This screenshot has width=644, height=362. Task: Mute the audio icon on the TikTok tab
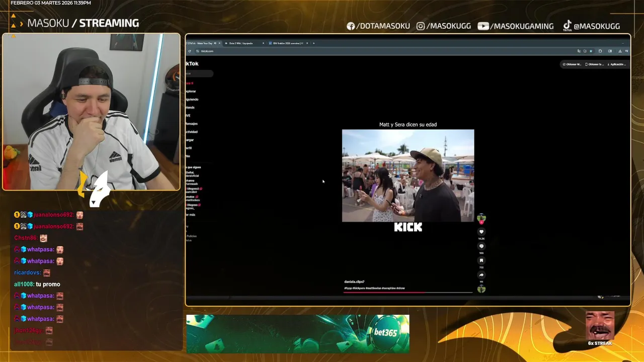tap(215, 43)
